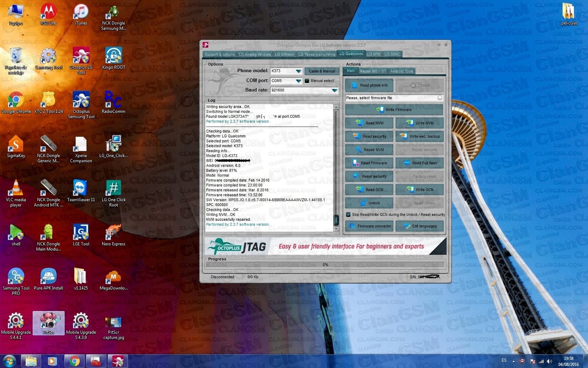Click the Write sec. backup button
Image resolution: width=588 pixels, height=368 pixels.
419,136
